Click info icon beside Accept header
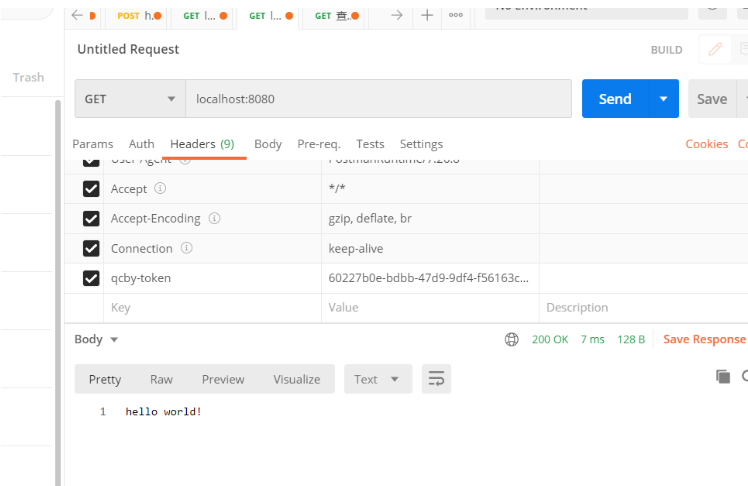Screen dimensions: 748x486 [x=160, y=188]
